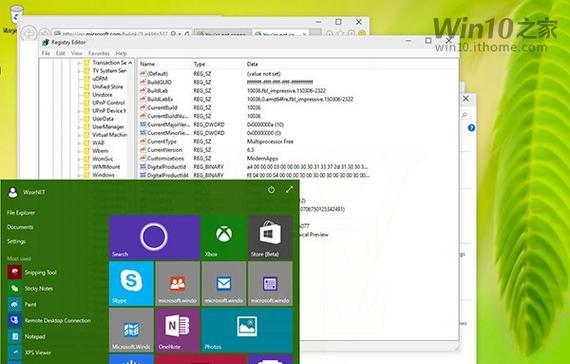Image resolution: width=570 pixels, height=364 pixels.
Task: Open the Store (Beta) tile
Action: (270, 237)
